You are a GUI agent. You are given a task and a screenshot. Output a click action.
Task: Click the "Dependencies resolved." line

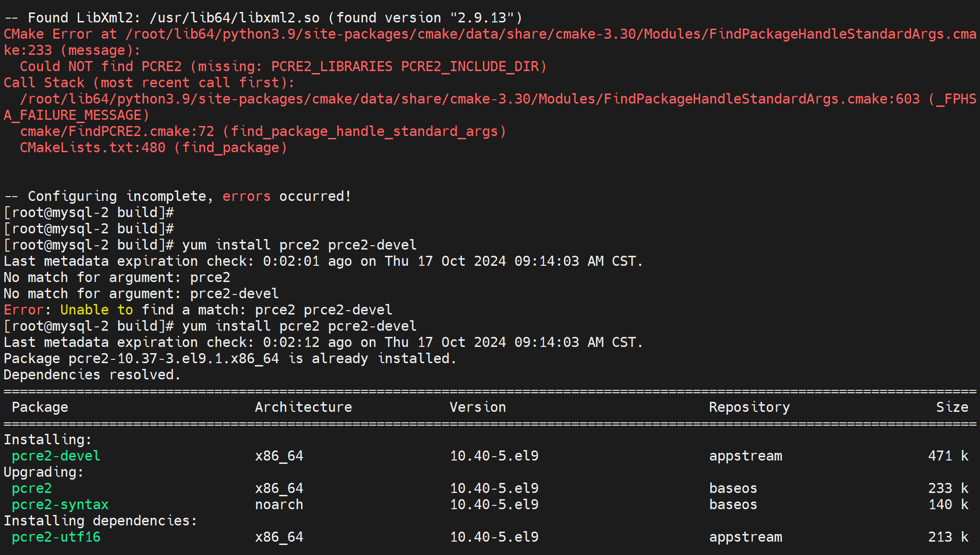click(x=92, y=375)
